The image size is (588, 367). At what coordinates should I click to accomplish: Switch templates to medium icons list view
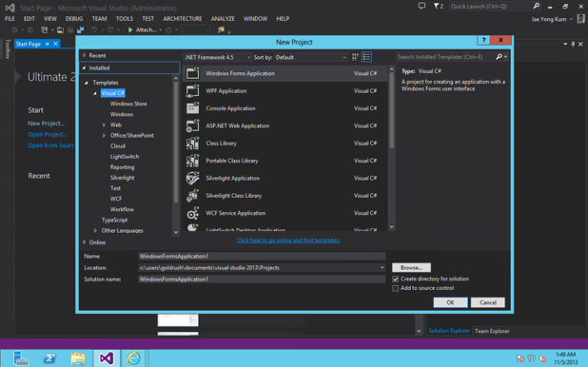[x=366, y=57]
